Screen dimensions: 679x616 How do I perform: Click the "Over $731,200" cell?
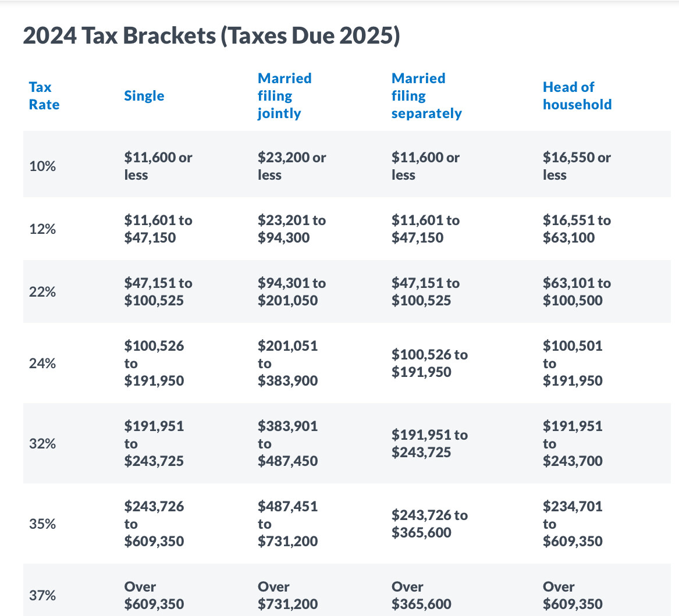[x=287, y=596]
